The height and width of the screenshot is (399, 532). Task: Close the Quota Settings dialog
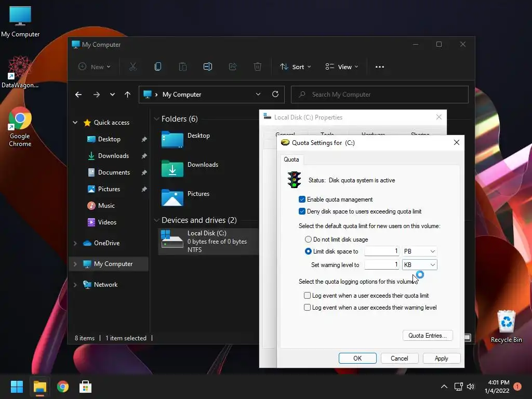point(457,142)
